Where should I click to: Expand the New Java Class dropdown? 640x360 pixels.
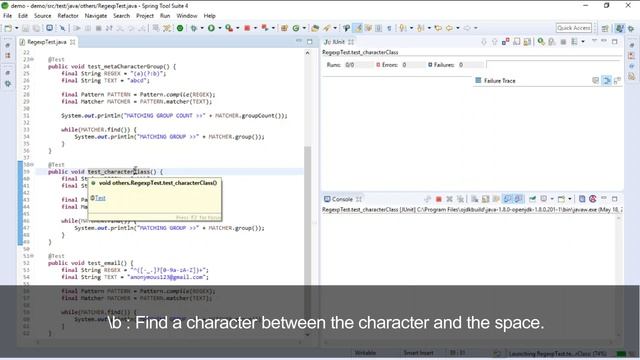coord(304,28)
